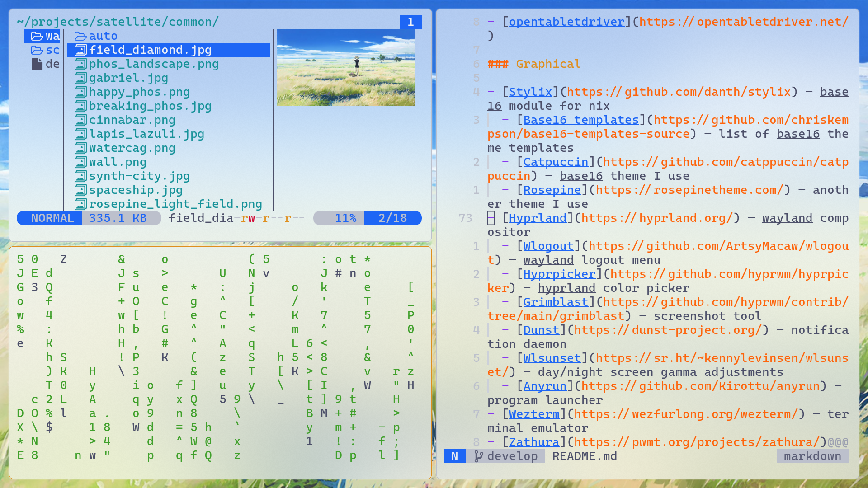The width and height of the screenshot is (868, 488).
Task: Click the https://pwmt.org/projects/zathura/ URL
Action: (x=697, y=442)
